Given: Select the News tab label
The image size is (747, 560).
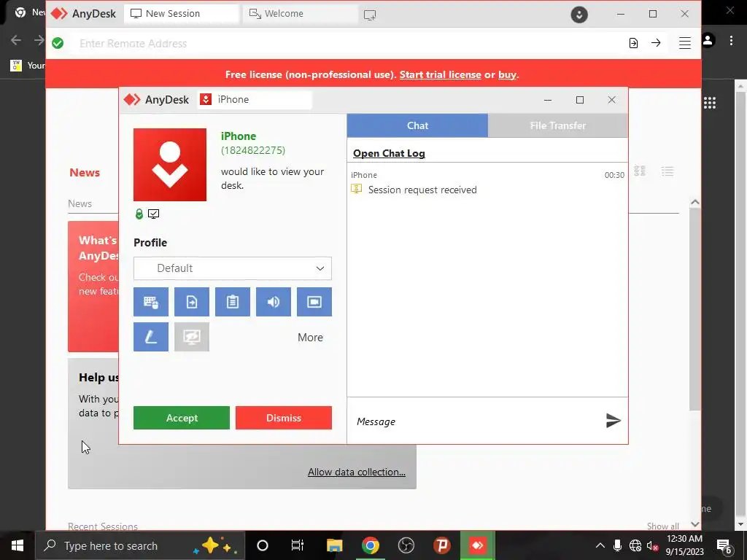Looking at the screenshot, I should (80, 203).
